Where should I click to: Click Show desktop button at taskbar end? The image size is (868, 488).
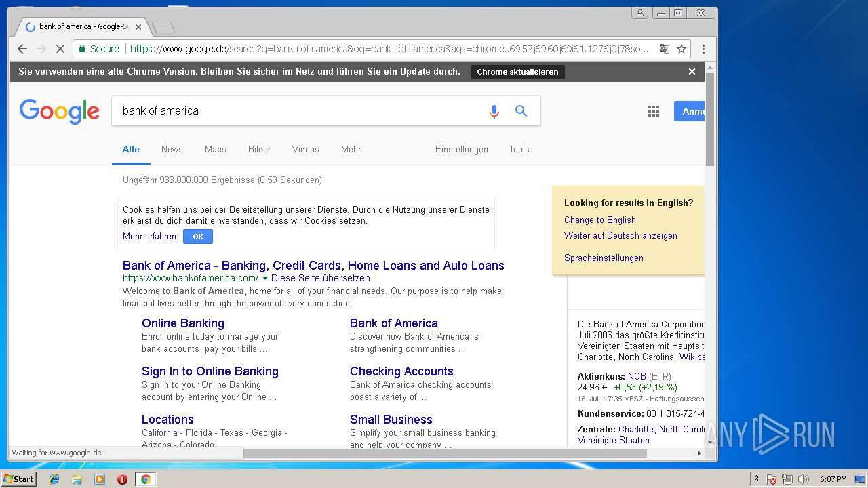tap(860, 479)
